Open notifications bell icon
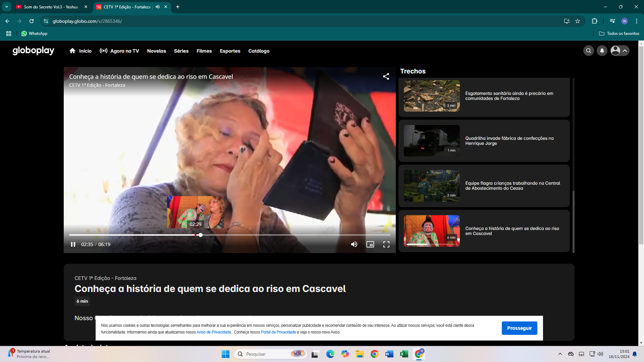The width and height of the screenshot is (644, 362). (x=602, y=51)
